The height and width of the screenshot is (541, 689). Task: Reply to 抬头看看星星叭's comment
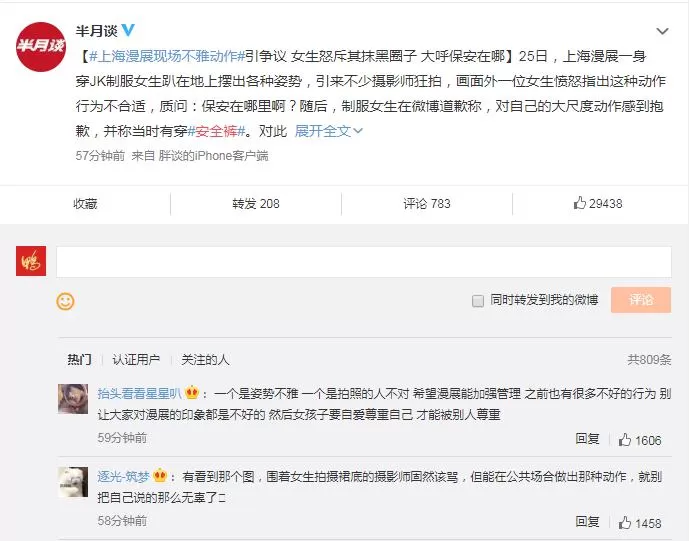point(587,439)
